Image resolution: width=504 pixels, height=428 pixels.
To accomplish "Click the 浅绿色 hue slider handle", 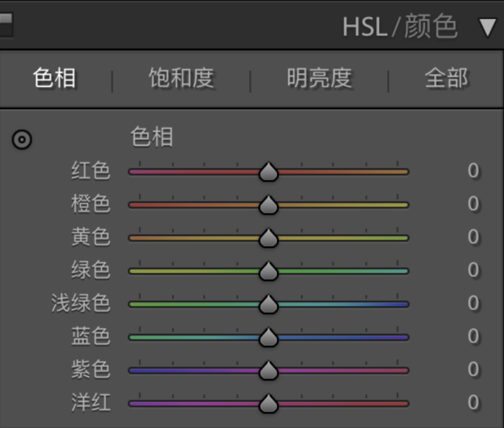I will (268, 305).
